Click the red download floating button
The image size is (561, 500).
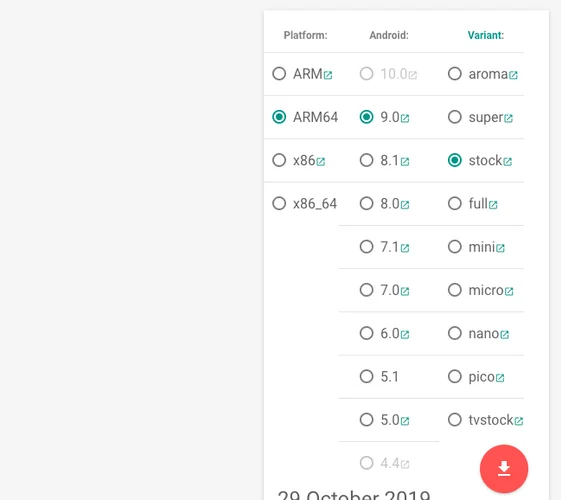504,469
